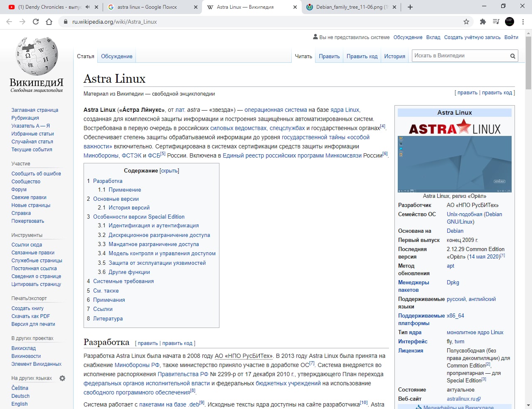532x409 pixels.
Task: Jump to Мандатное разграничение доступа section
Action: point(154,244)
